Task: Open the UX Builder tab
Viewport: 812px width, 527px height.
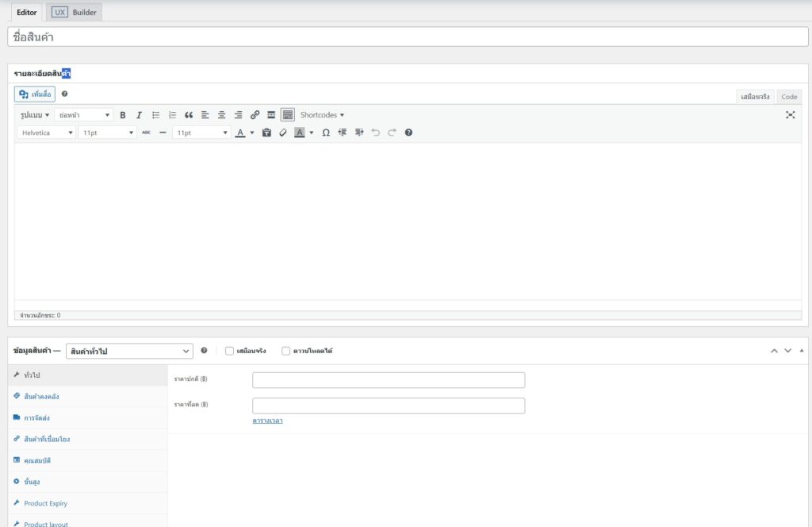Action: tap(75, 13)
